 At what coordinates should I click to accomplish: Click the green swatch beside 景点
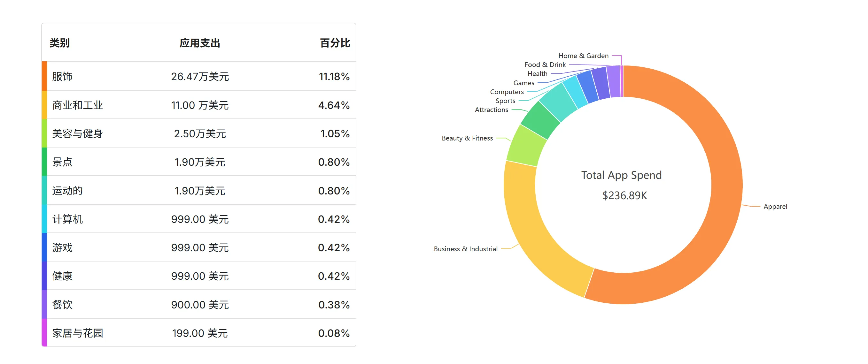pos(44,162)
